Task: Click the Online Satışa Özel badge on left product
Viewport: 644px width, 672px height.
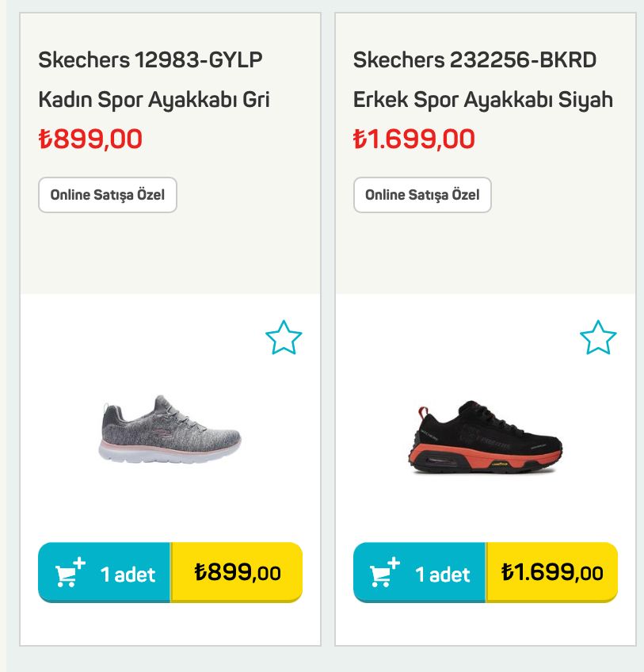Action: pyautogui.click(x=109, y=195)
